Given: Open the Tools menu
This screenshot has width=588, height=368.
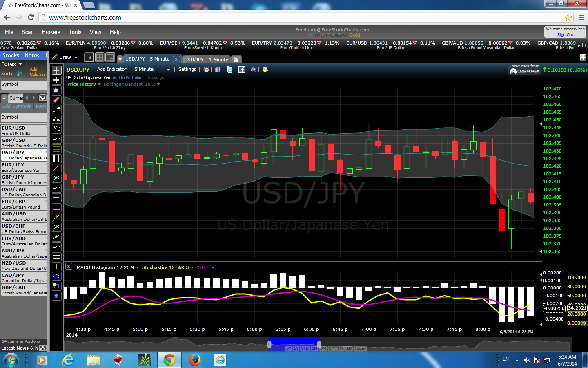Looking at the screenshot, I should point(75,32).
